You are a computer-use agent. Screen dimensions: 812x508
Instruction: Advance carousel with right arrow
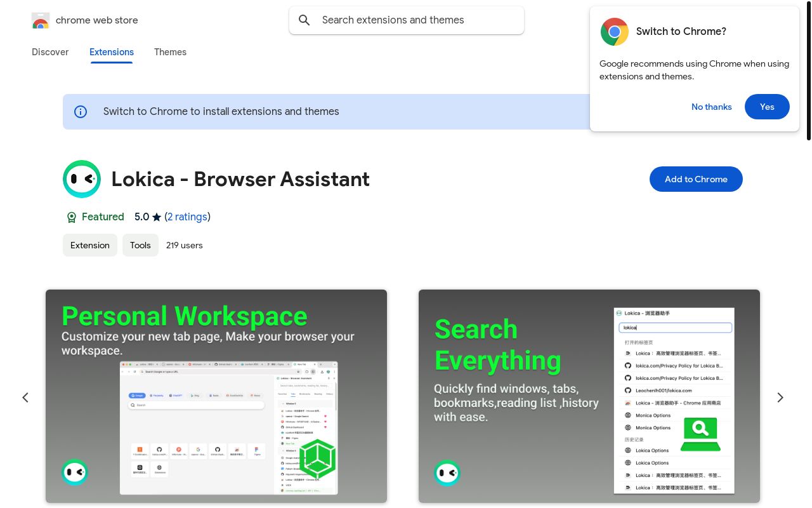[780, 398]
